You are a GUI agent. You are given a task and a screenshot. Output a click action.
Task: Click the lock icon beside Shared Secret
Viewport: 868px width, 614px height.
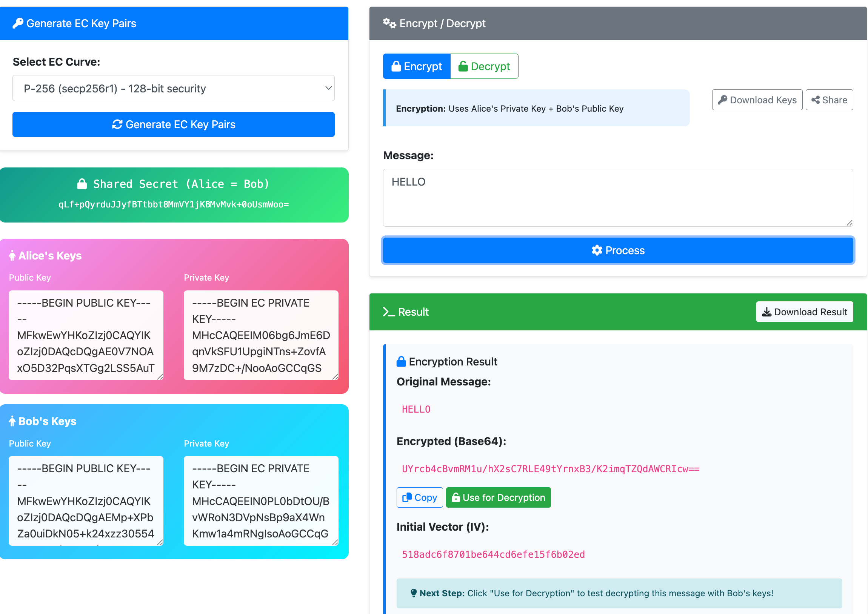82,184
